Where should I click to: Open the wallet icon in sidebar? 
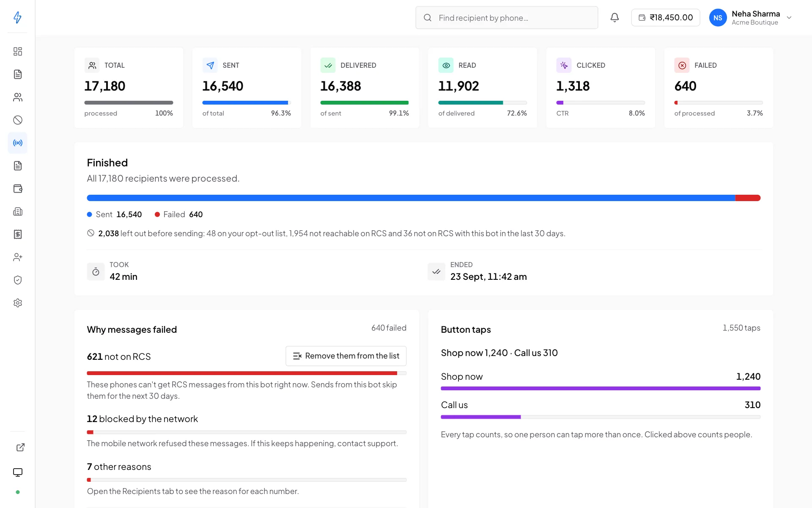[x=17, y=189]
